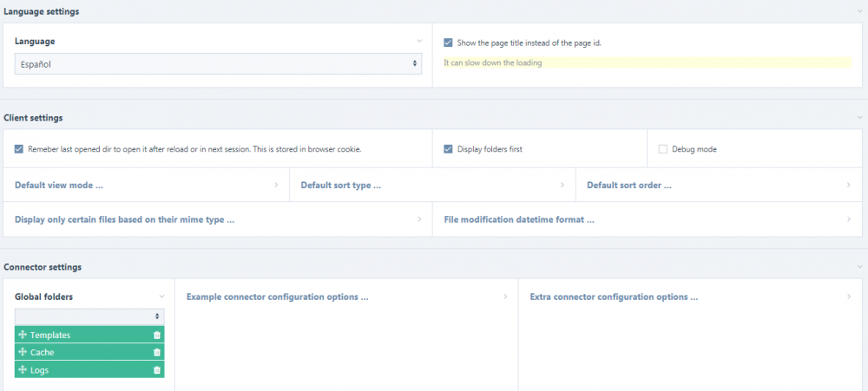Collapse the Language settings section chevron
Viewport: 868px width, 391px height.
(857, 11)
